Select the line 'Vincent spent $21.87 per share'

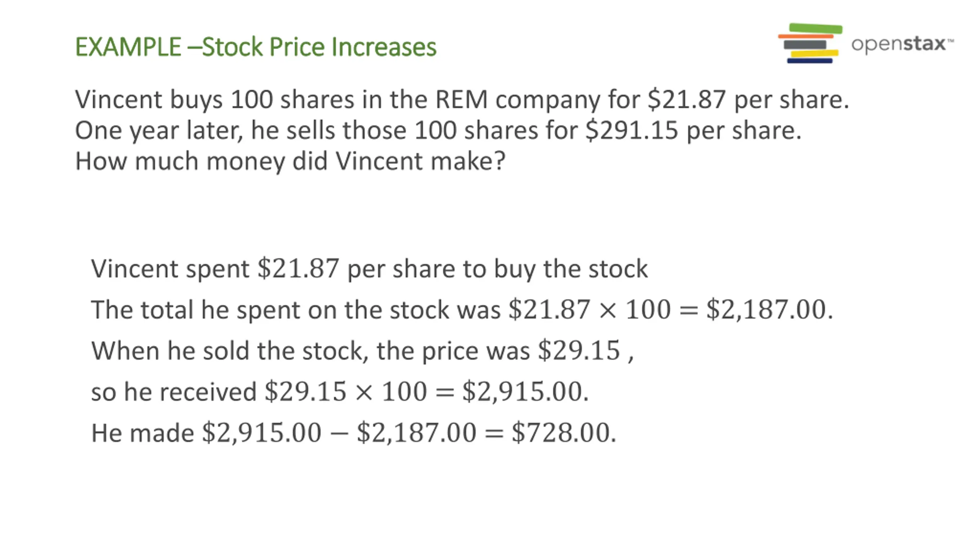[x=369, y=269]
